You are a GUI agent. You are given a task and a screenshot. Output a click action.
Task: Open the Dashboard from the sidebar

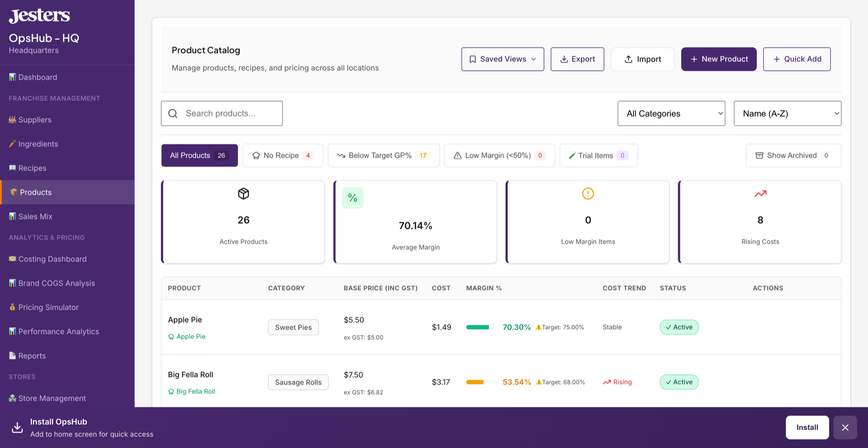coord(38,77)
